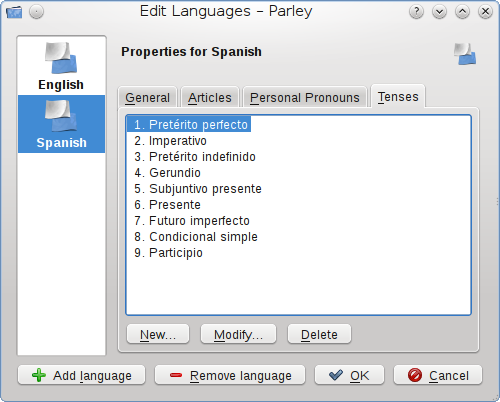The height and width of the screenshot is (402, 500).
Task: Click the Parley window menu icon
Action: [x=14, y=13]
